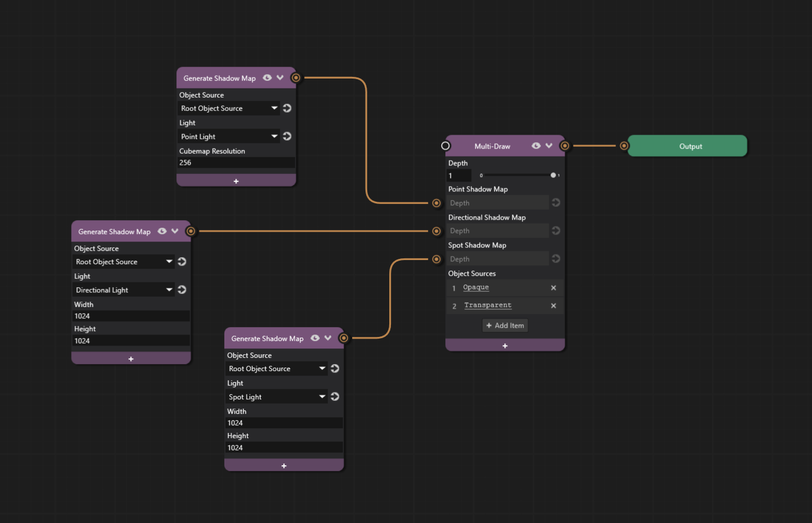
Task: Click the Output node input socket
Action: (624, 146)
